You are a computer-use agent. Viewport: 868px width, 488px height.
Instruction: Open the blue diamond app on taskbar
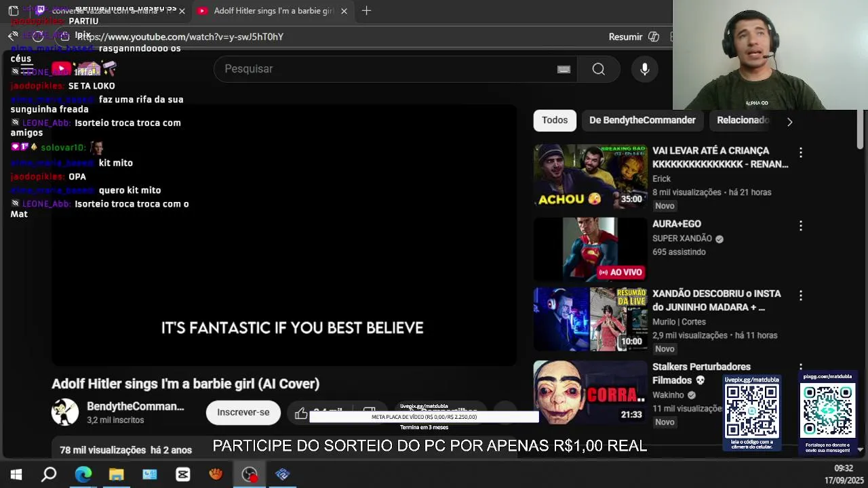click(x=283, y=474)
